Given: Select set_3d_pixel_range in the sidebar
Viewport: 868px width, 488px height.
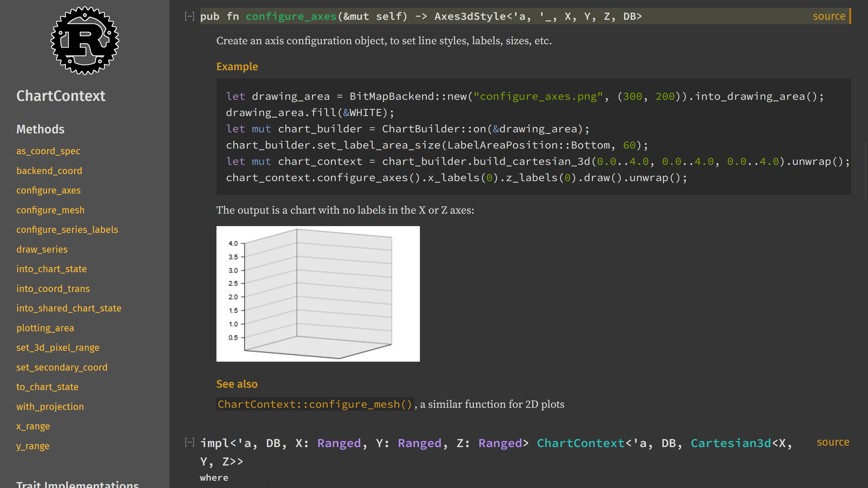Looking at the screenshot, I should point(58,347).
